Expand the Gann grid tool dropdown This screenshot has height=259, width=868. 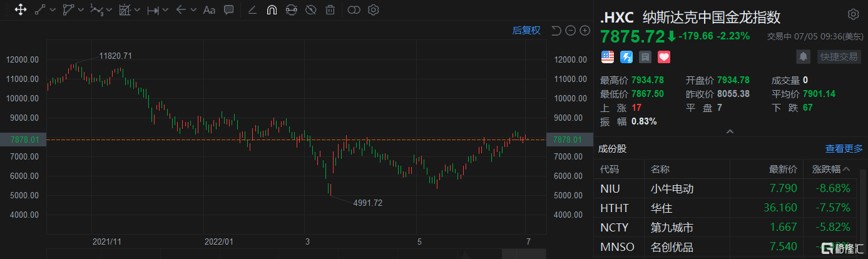[x=137, y=10]
